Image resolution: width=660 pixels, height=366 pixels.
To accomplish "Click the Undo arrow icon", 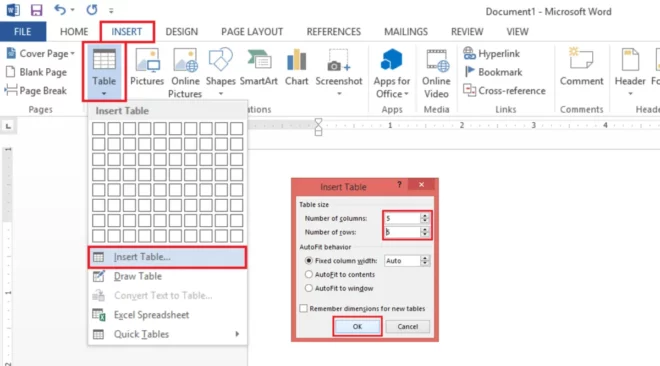I will tap(60, 10).
